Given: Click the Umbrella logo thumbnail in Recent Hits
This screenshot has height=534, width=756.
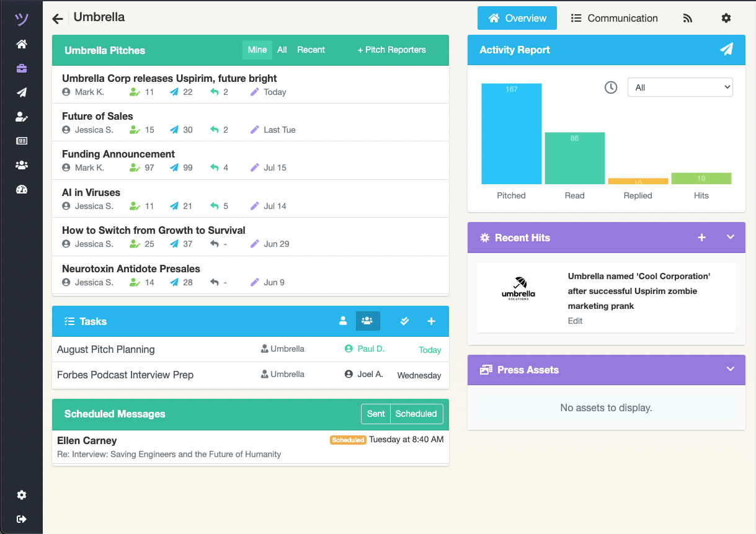Looking at the screenshot, I should 518,288.
